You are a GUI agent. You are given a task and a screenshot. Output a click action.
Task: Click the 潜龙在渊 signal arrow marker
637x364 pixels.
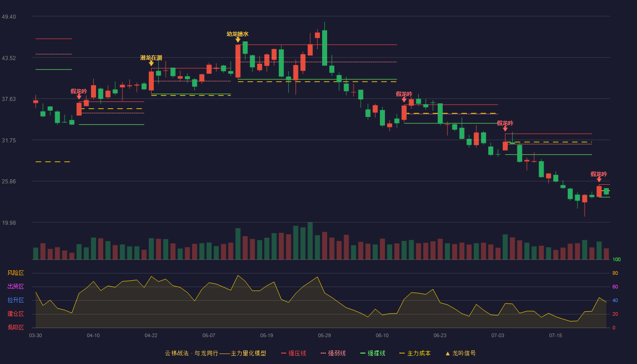[x=151, y=63]
